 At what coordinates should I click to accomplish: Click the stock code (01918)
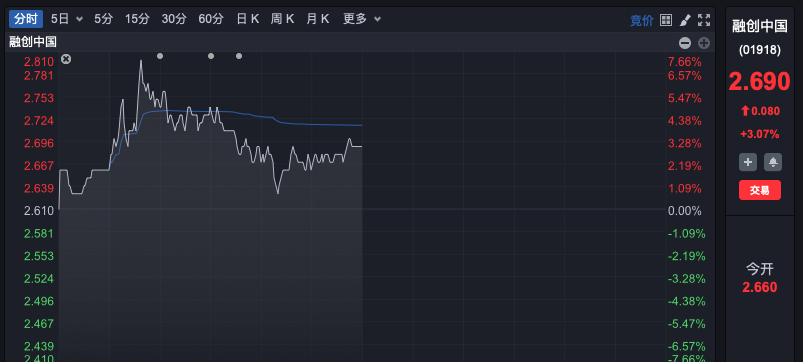759,50
